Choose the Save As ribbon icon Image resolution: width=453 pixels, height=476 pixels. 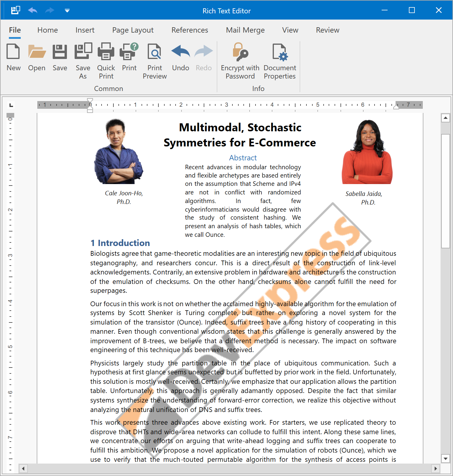(83, 51)
